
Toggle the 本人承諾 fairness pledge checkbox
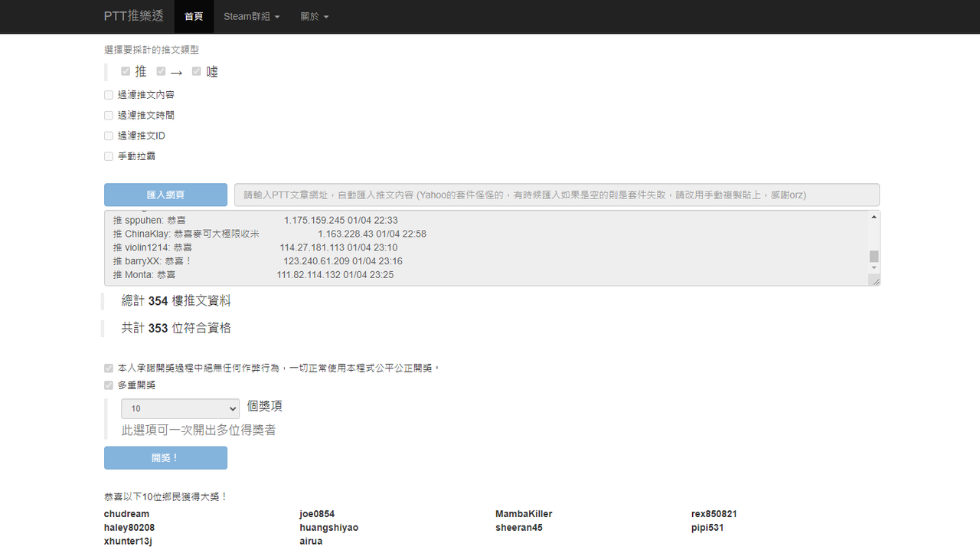(109, 368)
